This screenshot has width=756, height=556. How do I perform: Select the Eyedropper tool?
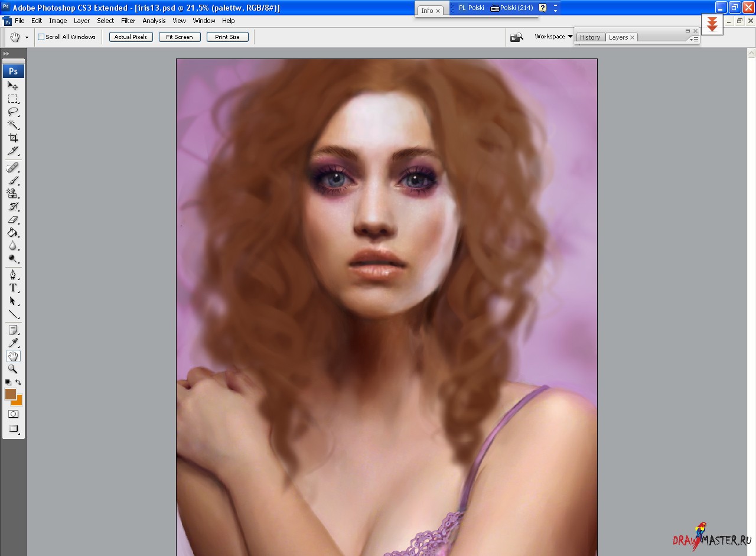[13, 343]
